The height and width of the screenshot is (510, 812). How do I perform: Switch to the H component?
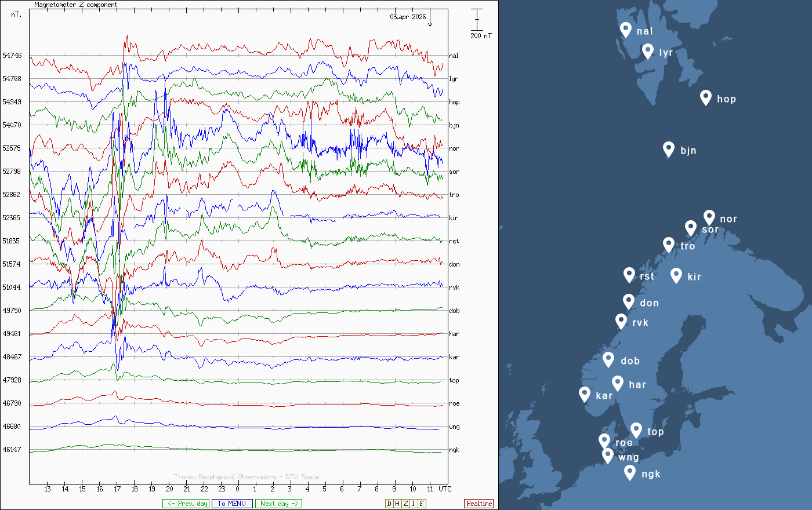pos(397,504)
